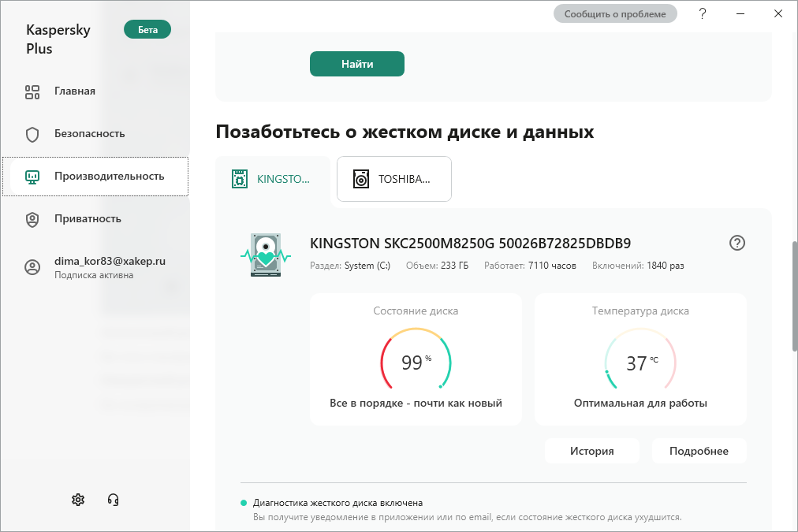The image size is (798, 532).
Task: Click the vertical scrollbar thumb
Action: point(794,296)
